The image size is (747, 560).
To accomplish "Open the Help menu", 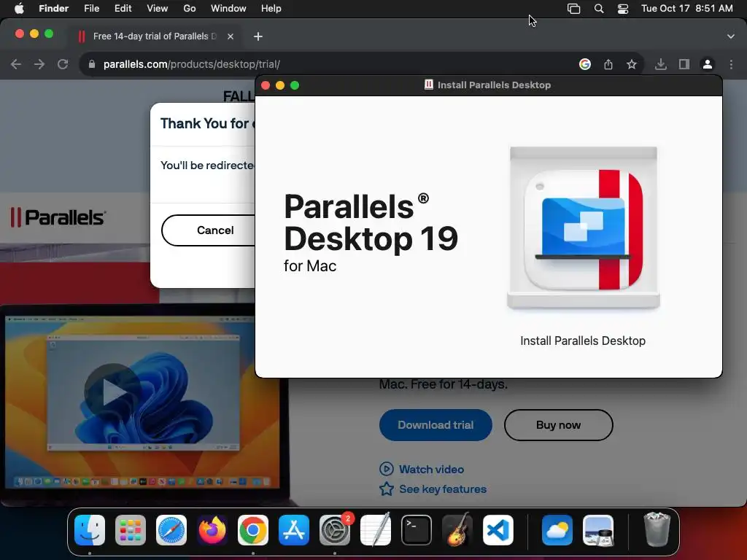I will pyautogui.click(x=271, y=9).
